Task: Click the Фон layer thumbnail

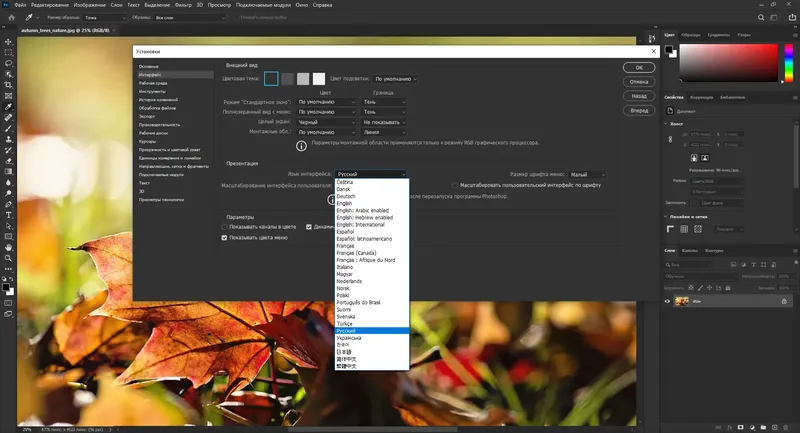Action: 682,301
